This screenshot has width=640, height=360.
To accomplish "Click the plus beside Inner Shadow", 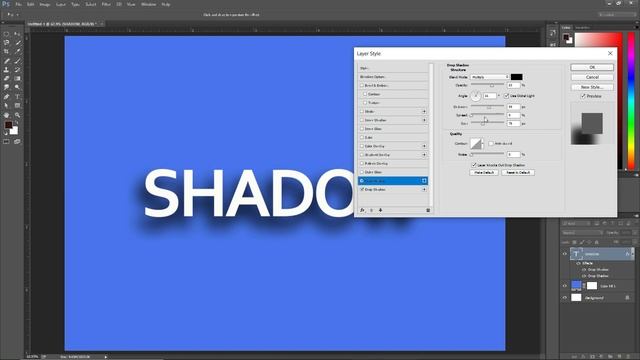I will [x=424, y=120].
